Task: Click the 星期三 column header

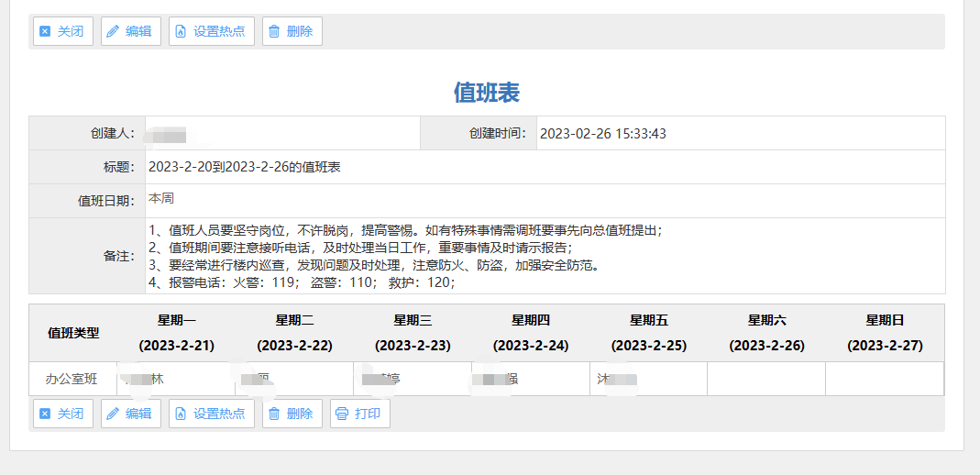Action: 413,321
